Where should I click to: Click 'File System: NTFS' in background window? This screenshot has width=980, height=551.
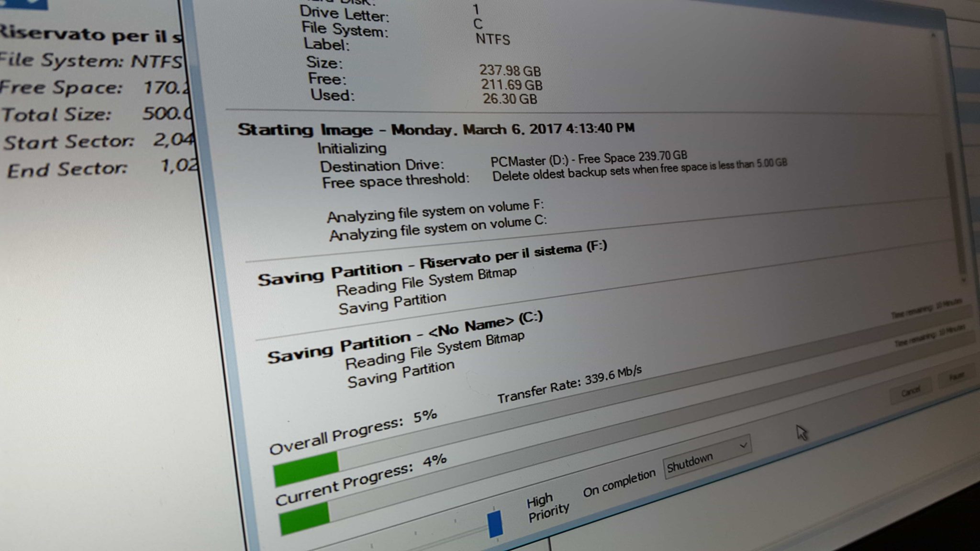click(91, 61)
